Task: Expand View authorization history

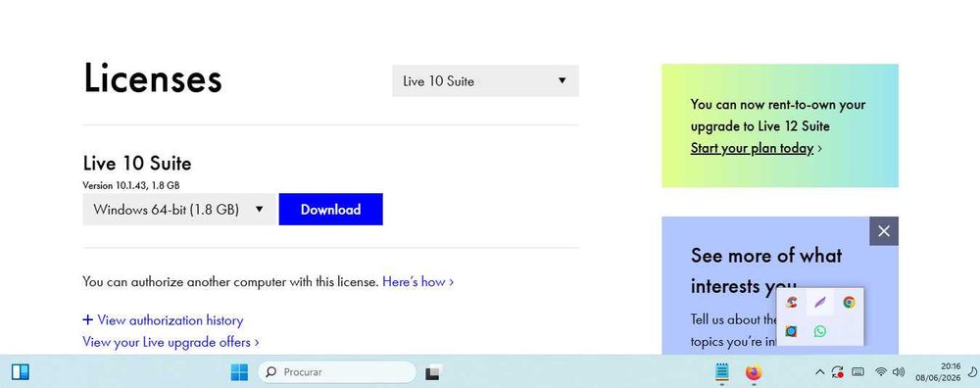Action: (x=163, y=320)
